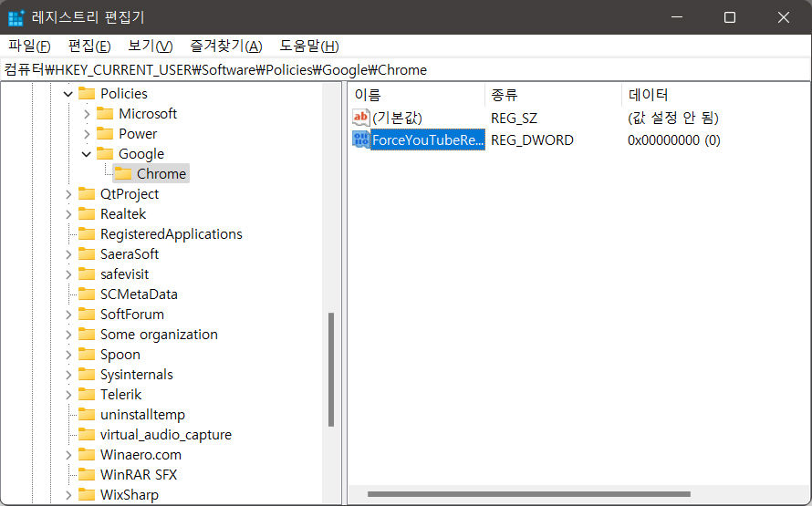This screenshot has height=506, width=812.
Task: Expand the SoftForum key
Action: (68, 315)
